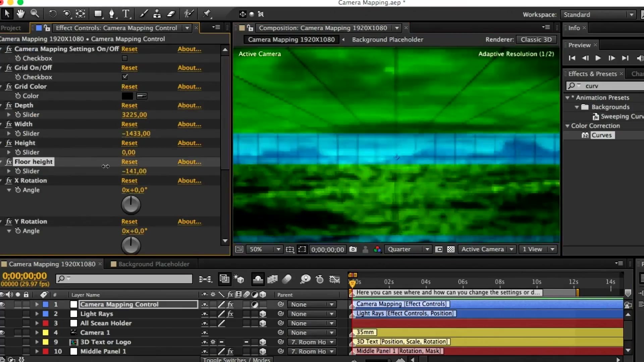The width and height of the screenshot is (644, 362).
Task: Open the 50% magnification dropdown
Action: [x=264, y=249]
